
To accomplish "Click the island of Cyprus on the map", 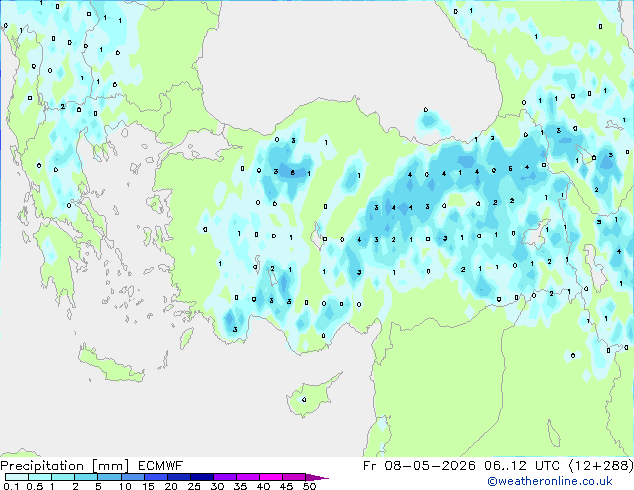I will point(311,398).
